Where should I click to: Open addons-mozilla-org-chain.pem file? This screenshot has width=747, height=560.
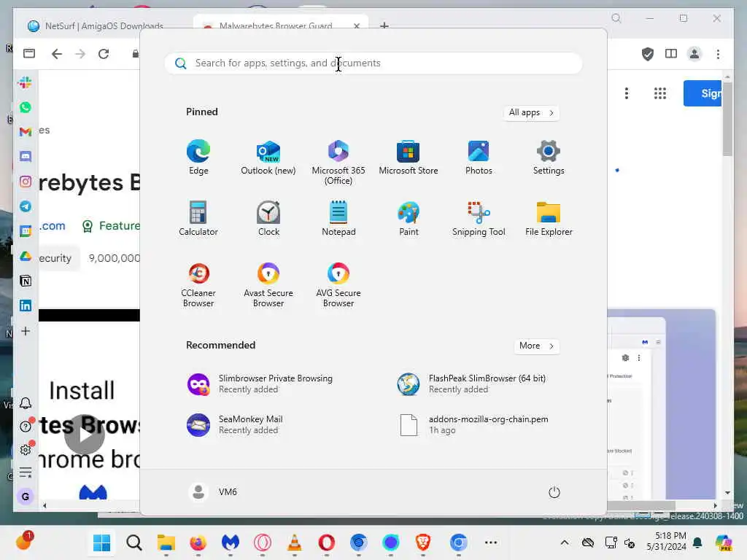coord(473,425)
